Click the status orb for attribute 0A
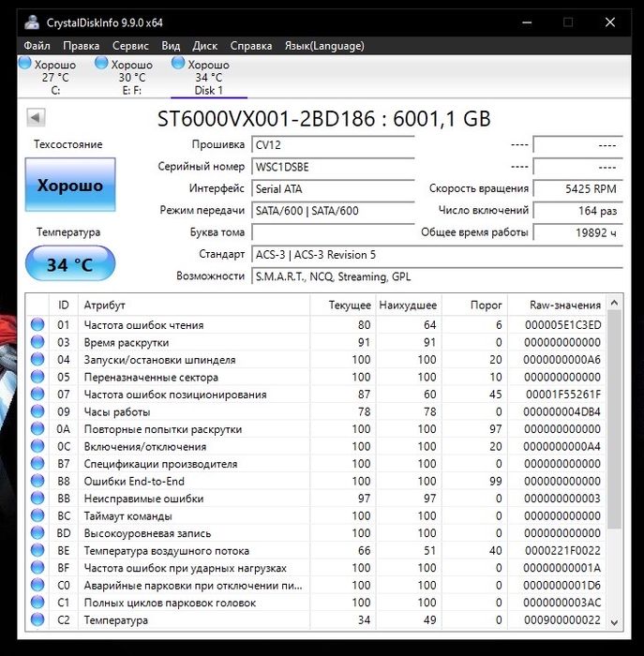644x656 pixels. coord(37,428)
